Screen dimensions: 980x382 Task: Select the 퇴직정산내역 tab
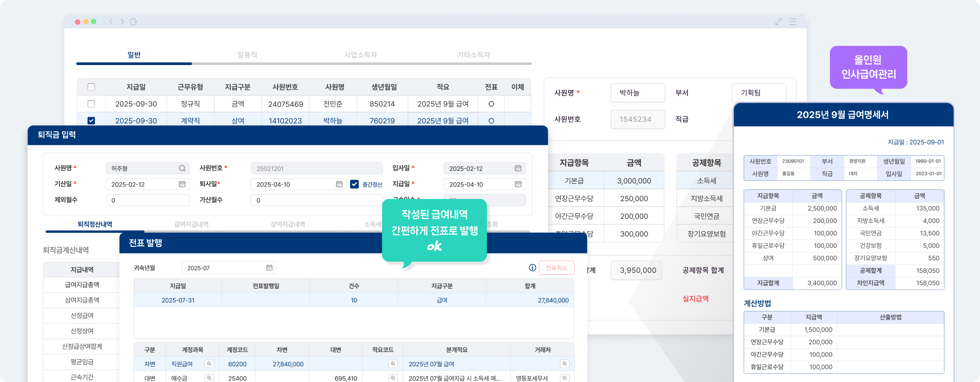pyautogui.click(x=95, y=225)
